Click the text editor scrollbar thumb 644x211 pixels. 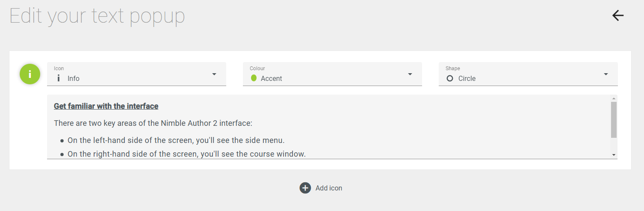pyautogui.click(x=614, y=120)
